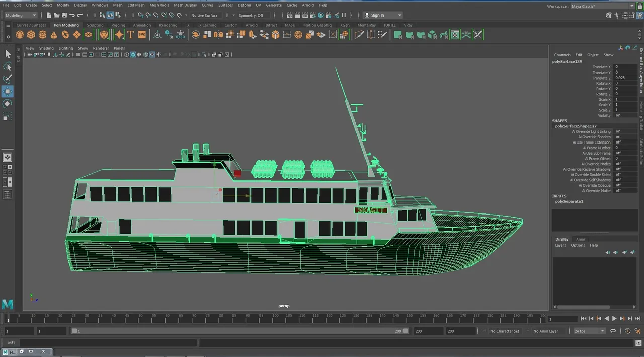This screenshot has height=357, width=644.
Task: Switch to single perspective pane layout icon
Action: 7,158
